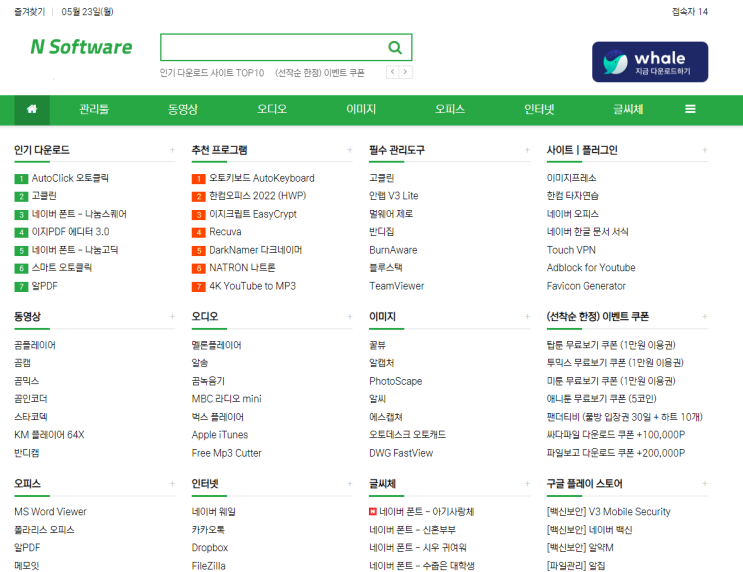This screenshot has width=743, height=572.
Task: Open 네이버 폰트 - 나눔스퀘어 link
Action: pos(79,214)
